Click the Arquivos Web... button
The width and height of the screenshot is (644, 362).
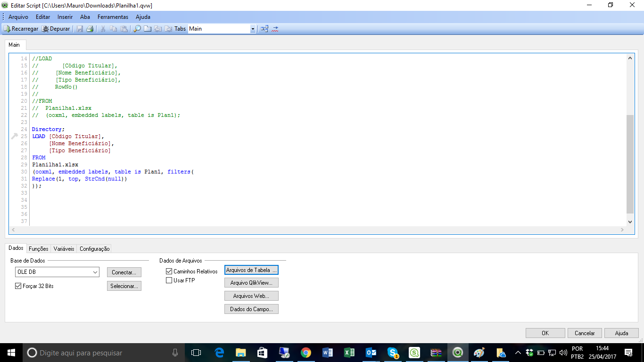coord(251,296)
